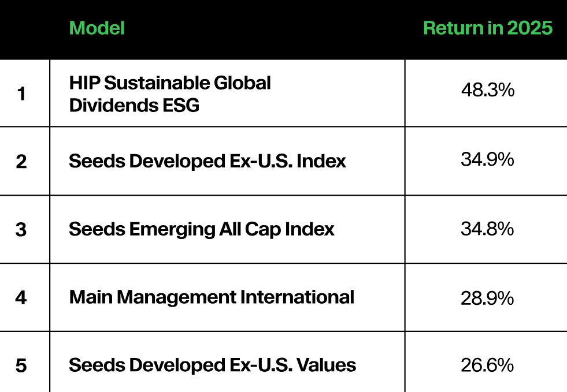Screen dimensions: 567x392
Task: Click the Model column header
Action: pyautogui.click(x=97, y=28)
